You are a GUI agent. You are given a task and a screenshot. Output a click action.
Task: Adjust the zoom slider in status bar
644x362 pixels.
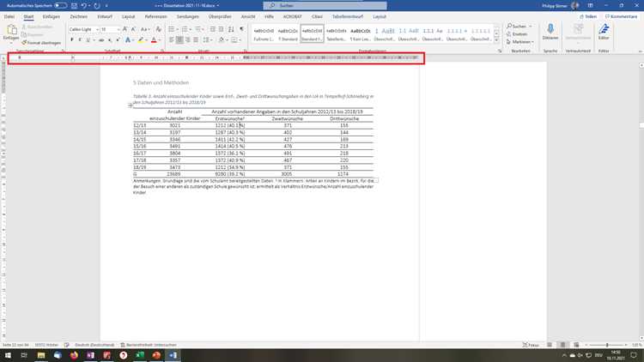(606, 345)
